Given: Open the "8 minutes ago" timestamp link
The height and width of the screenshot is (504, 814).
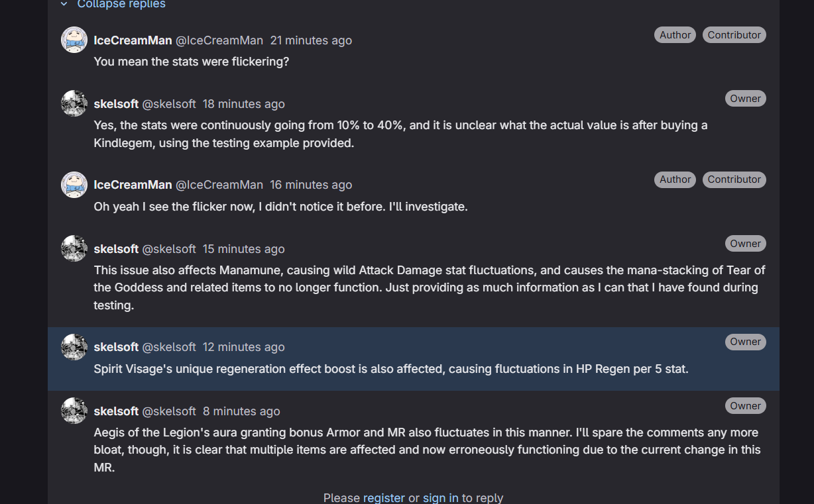Looking at the screenshot, I should coord(241,411).
